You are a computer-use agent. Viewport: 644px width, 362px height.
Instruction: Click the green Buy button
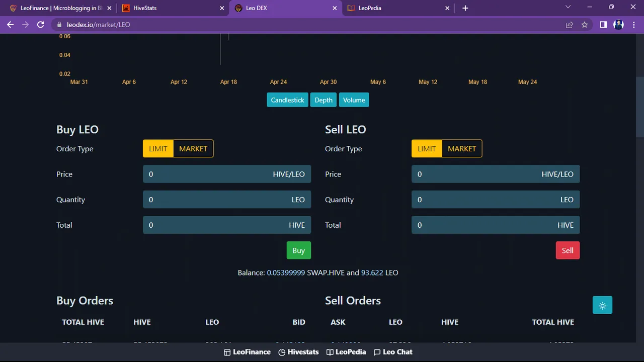(x=299, y=250)
